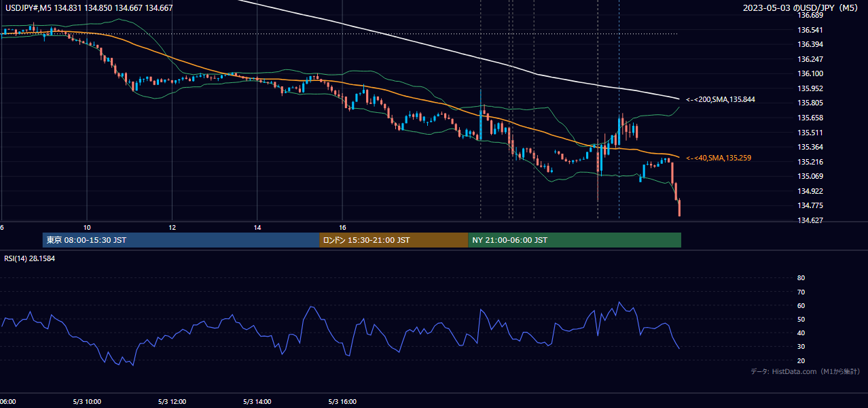Click price axis value 134.775

coord(810,205)
